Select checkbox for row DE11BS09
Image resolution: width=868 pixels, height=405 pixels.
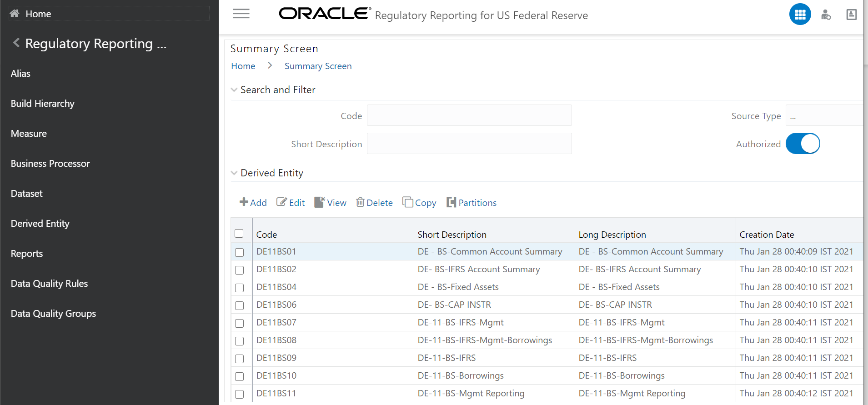[x=240, y=359]
